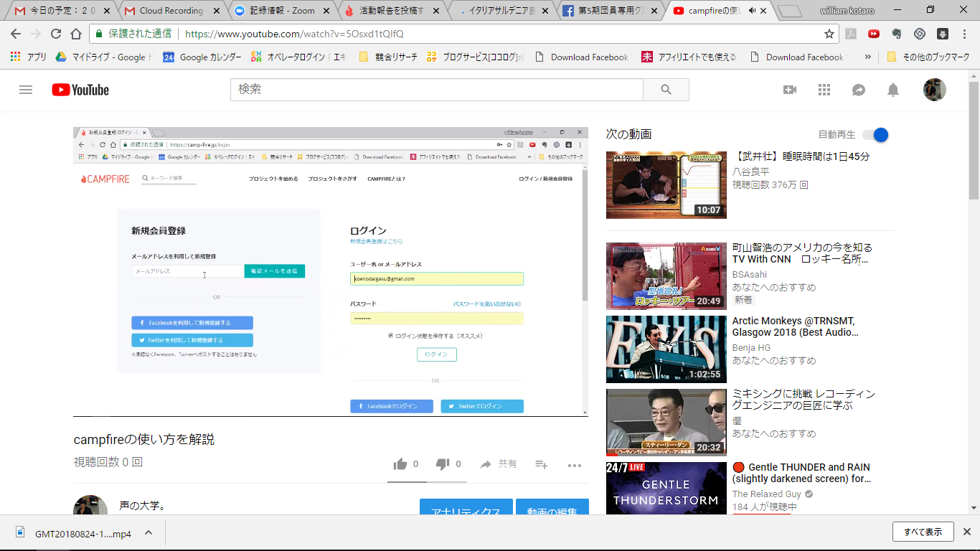Expand the hidden bookmarks overflow chevron
The image size is (980, 551).
click(868, 57)
